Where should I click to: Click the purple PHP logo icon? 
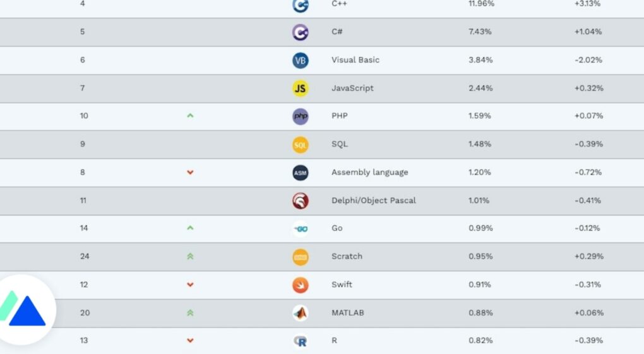pyautogui.click(x=301, y=116)
